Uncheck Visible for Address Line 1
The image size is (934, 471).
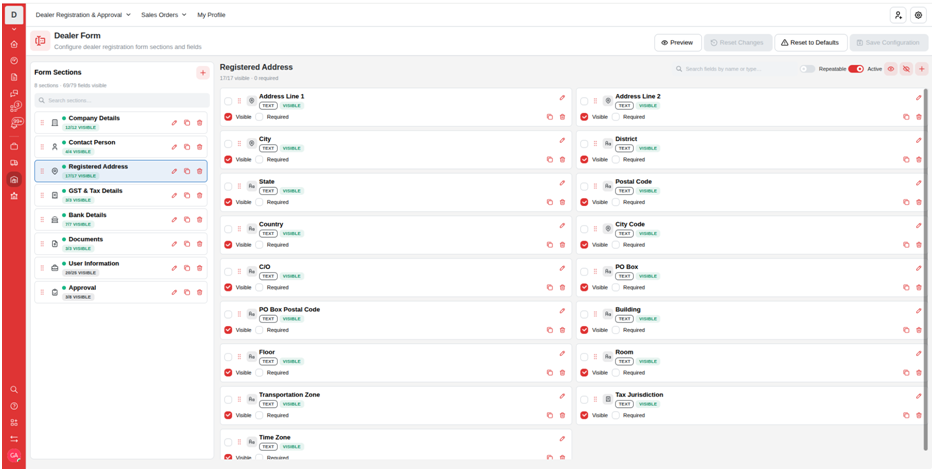coord(228,117)
